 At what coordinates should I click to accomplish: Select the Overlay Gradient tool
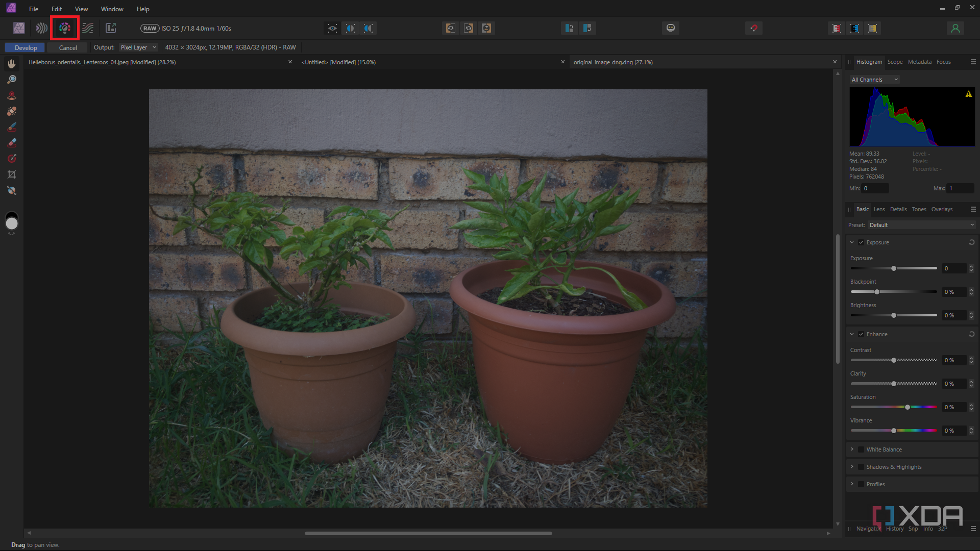pos(12,159)
